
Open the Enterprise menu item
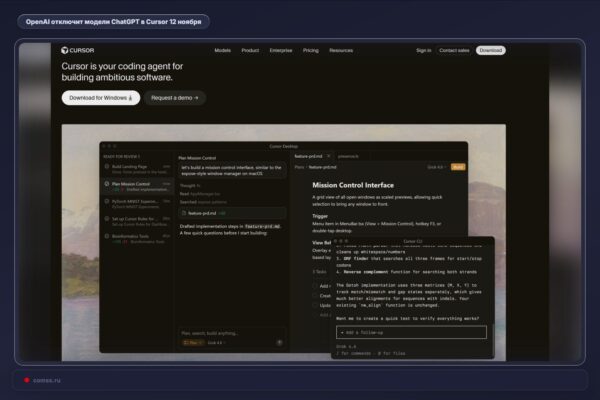point(280,50)
